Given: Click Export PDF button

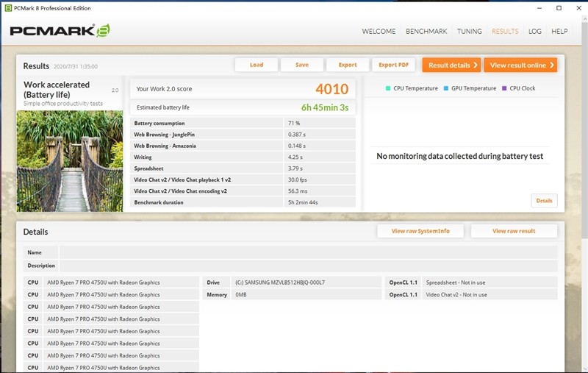Looking at the screenshot, I should (x=393, y=65).
